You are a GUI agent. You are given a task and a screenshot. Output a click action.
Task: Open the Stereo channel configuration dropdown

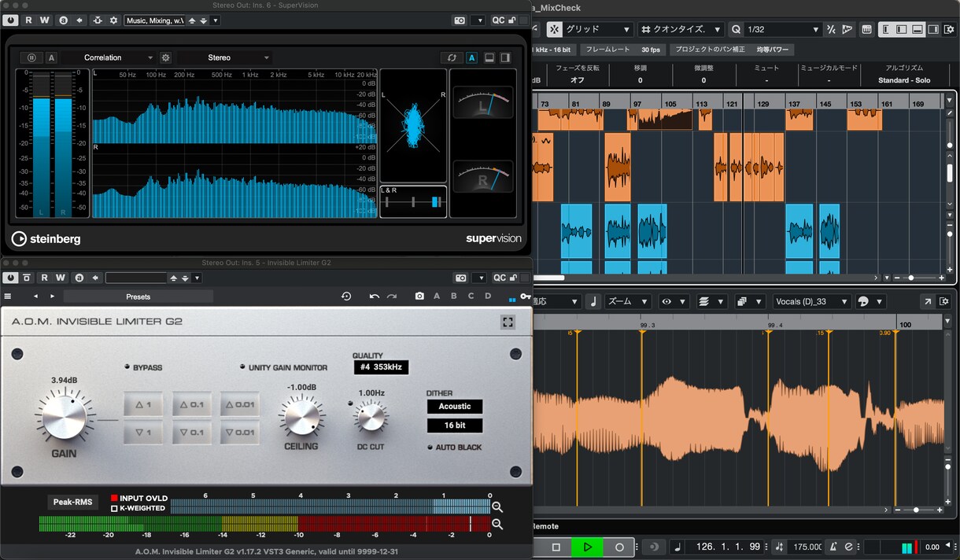pos(224,57)
